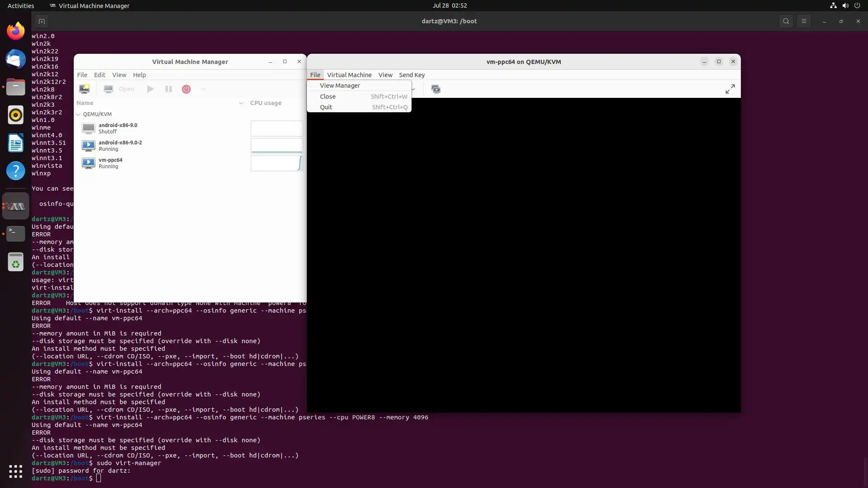The width and height of the screenshot is (868, 488).
Task: Select the vm-ppc64 running VM row
Action: point(111,163)
